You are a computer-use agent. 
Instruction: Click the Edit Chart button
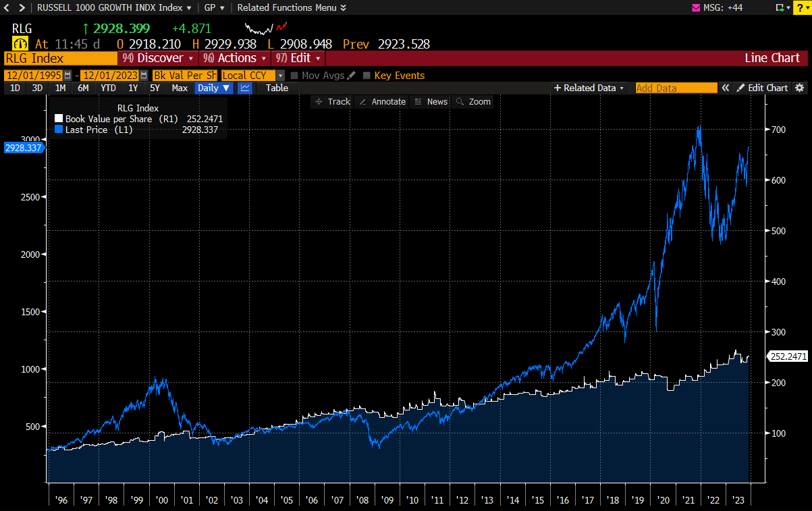[x=761, y=88]
